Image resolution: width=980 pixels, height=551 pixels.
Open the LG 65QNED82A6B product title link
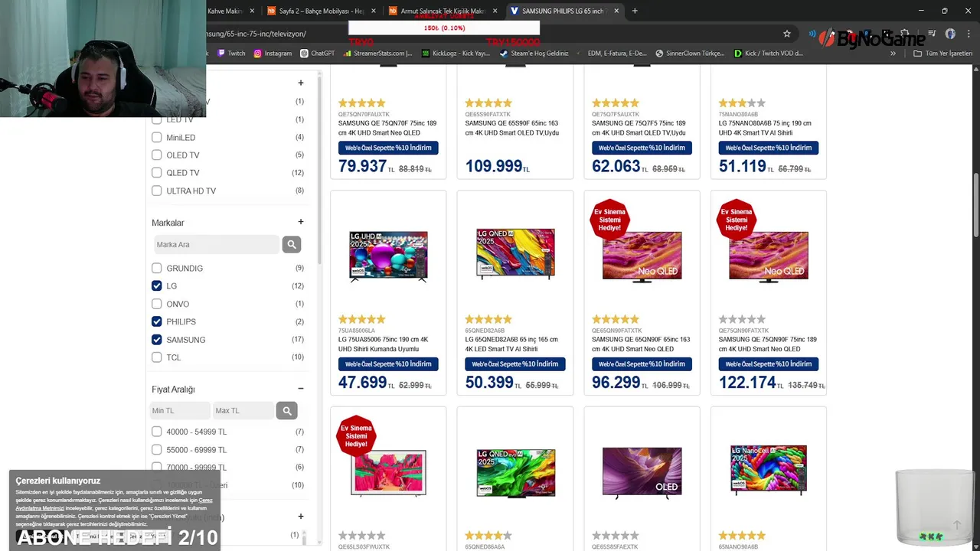511,344
